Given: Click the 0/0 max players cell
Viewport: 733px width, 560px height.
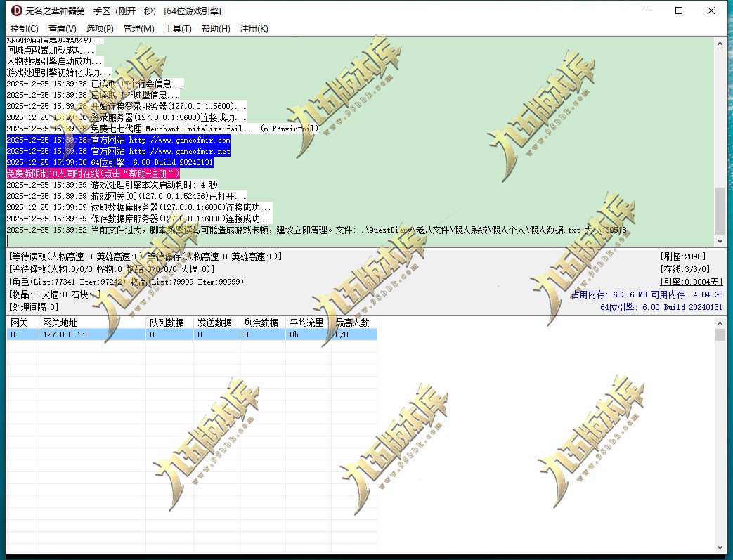Looking at the screenshot, I should (x=354, y=334).
